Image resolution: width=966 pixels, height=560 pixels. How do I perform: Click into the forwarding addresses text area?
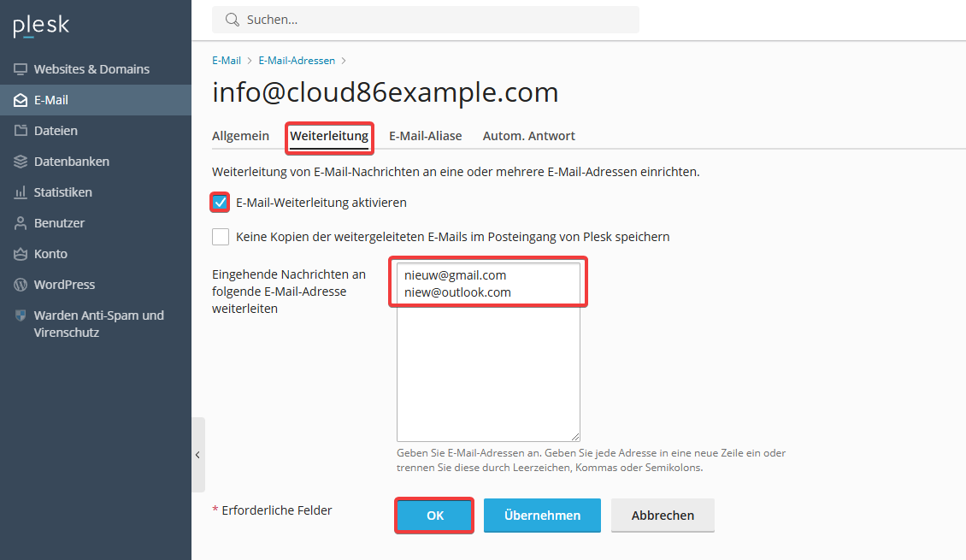[x=488, y=351]
